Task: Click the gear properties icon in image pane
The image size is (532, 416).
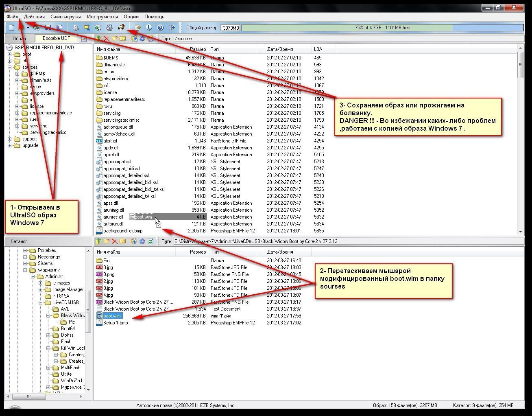Action: [142, 39]
